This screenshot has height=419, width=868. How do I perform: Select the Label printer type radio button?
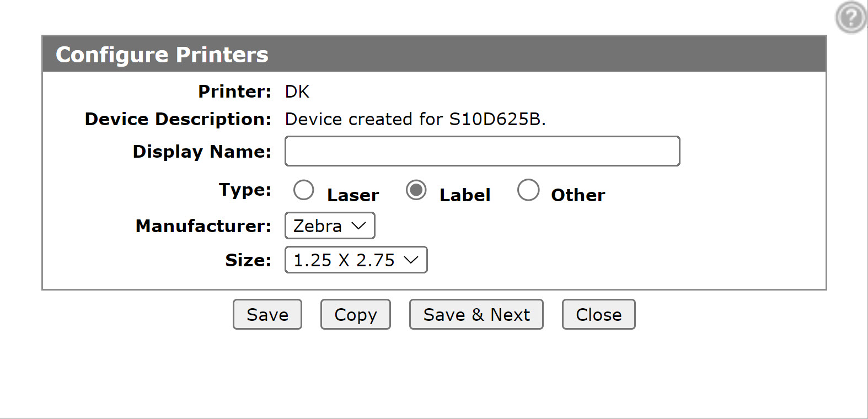coord(416,190)
